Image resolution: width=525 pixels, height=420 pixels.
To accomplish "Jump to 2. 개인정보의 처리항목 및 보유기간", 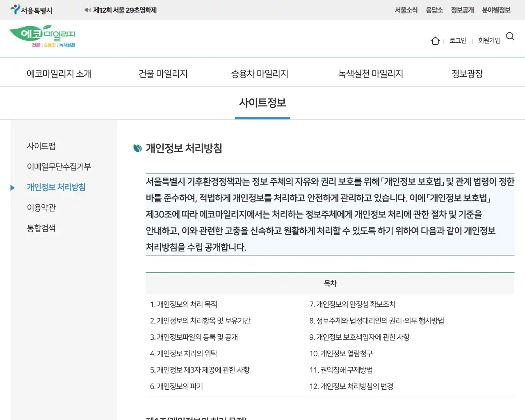I will (200, 321).
